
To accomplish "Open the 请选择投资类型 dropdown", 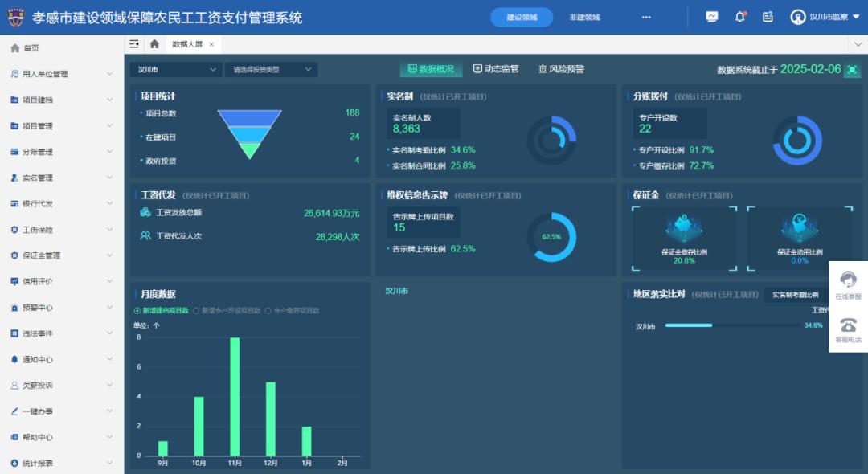I will click(x=271, y=70).
